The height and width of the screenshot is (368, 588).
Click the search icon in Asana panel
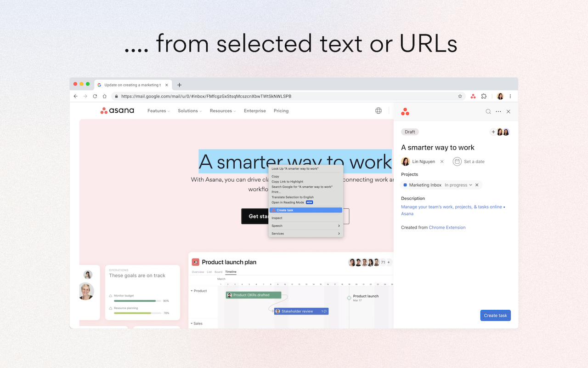tap(488, 111)
